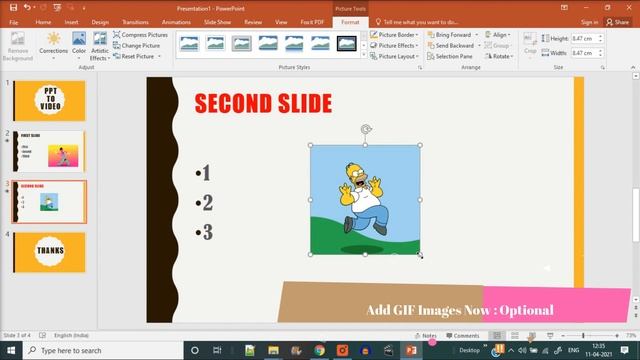
Task: Switch to Normal view in status bar
Action: coord(497,336)
